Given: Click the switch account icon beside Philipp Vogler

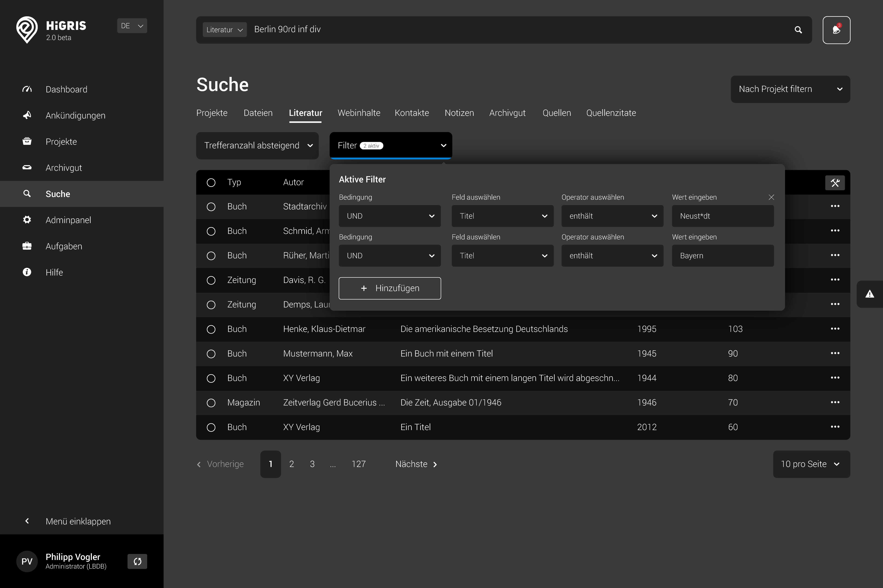Looking at the screenshot, I should [137, 561].
